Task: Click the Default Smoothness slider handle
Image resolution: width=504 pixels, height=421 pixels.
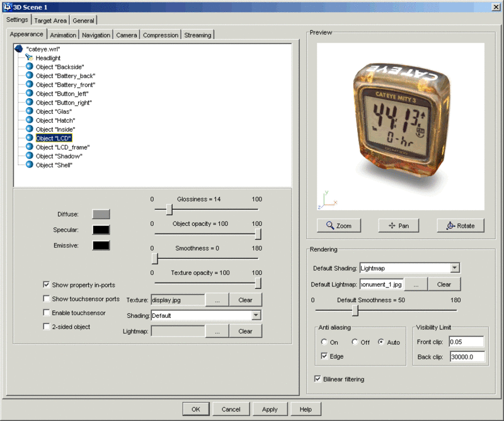Action: [x=355, y=310]
